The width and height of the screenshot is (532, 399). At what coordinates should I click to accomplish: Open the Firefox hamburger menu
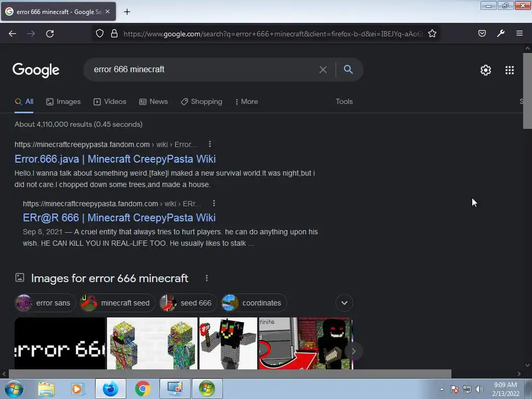pyautogui.click(x=520, y=33)
